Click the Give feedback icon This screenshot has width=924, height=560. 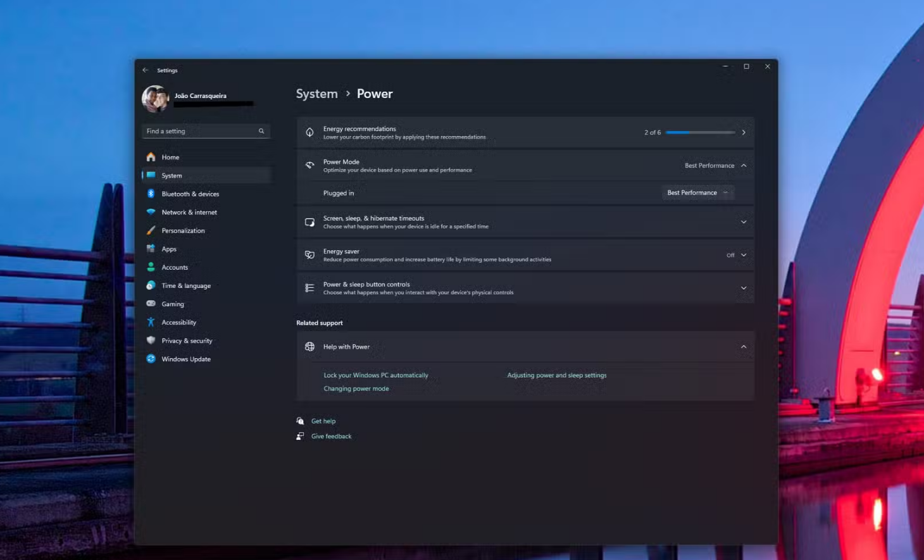[x=300, y=436]
